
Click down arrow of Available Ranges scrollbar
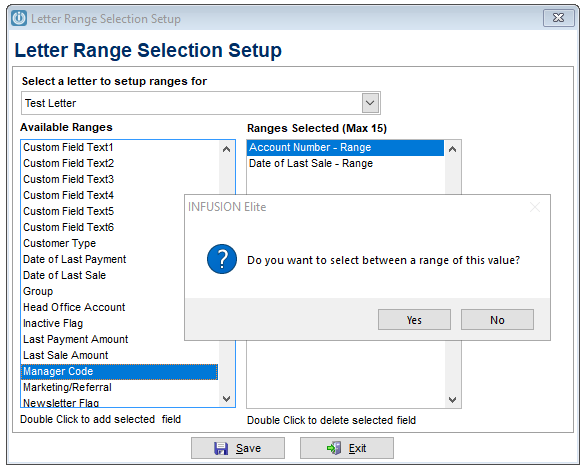coord(226,399)
